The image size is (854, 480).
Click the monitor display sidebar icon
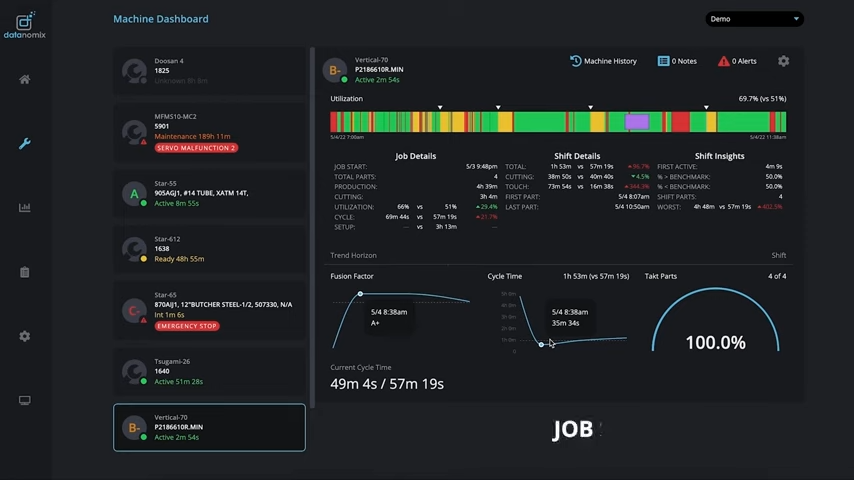coord(25,400)
